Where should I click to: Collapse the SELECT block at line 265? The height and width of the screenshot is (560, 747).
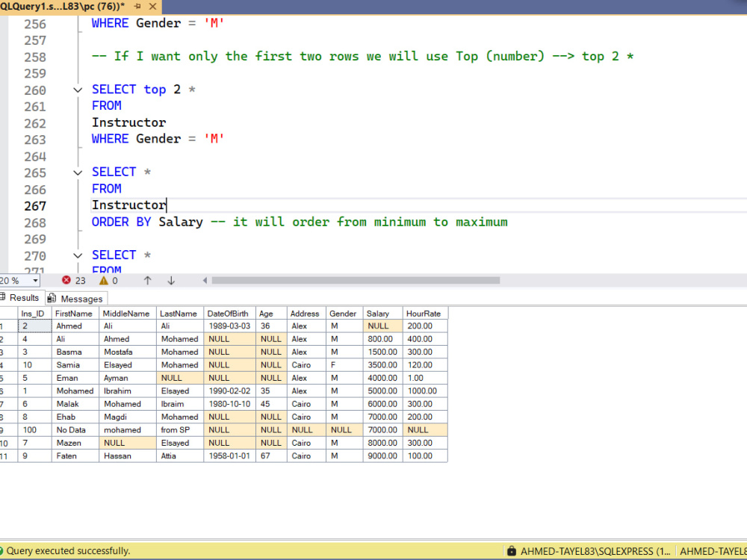78,172
